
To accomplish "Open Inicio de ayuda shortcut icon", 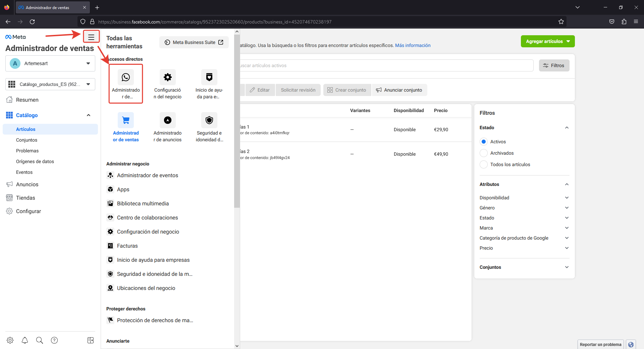I will tap(209, 77).
